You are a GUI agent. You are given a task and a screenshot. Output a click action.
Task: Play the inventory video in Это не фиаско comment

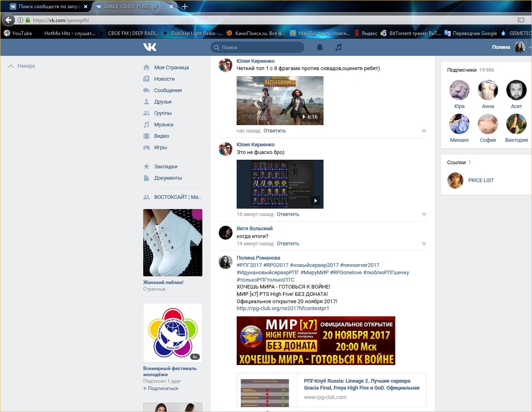280,184
